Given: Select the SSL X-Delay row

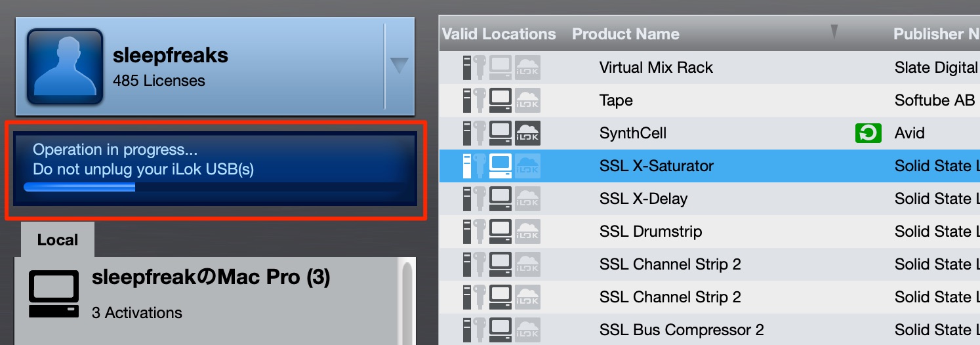Looking at the screenshot, I should tap(709, 199).
